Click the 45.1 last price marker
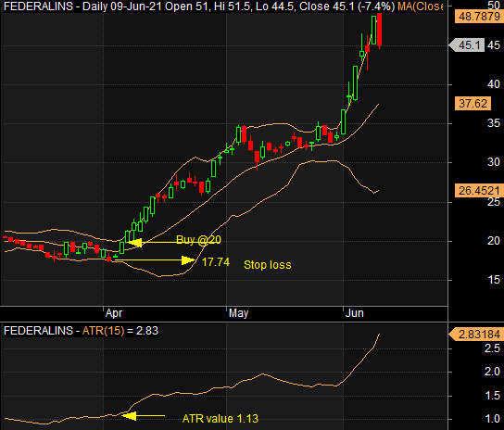 click(467, 45)
